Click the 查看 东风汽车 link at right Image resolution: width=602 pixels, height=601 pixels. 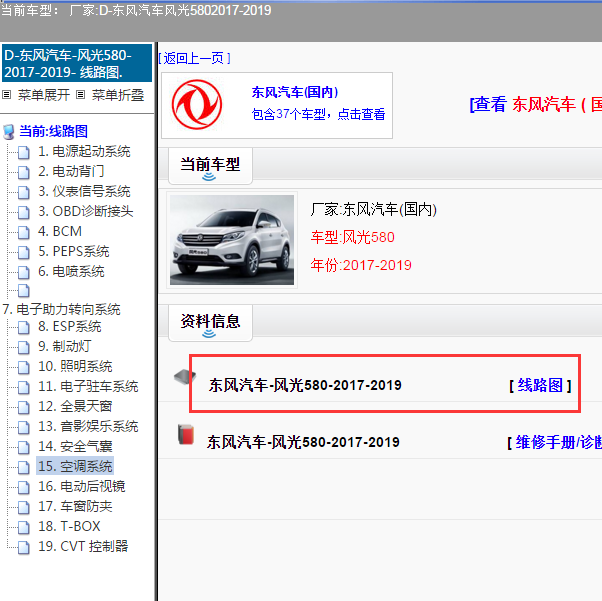[536, 104]
